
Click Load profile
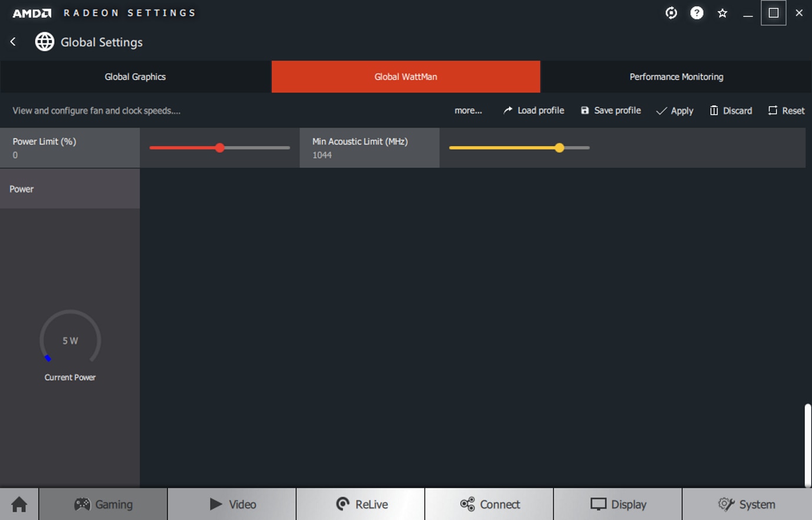click(533, 110)
